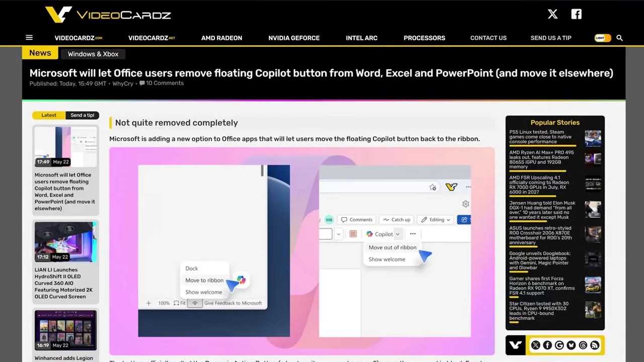Screen dimensions: 644x362
Task: Open author WhyCry link
Action: 123,83
